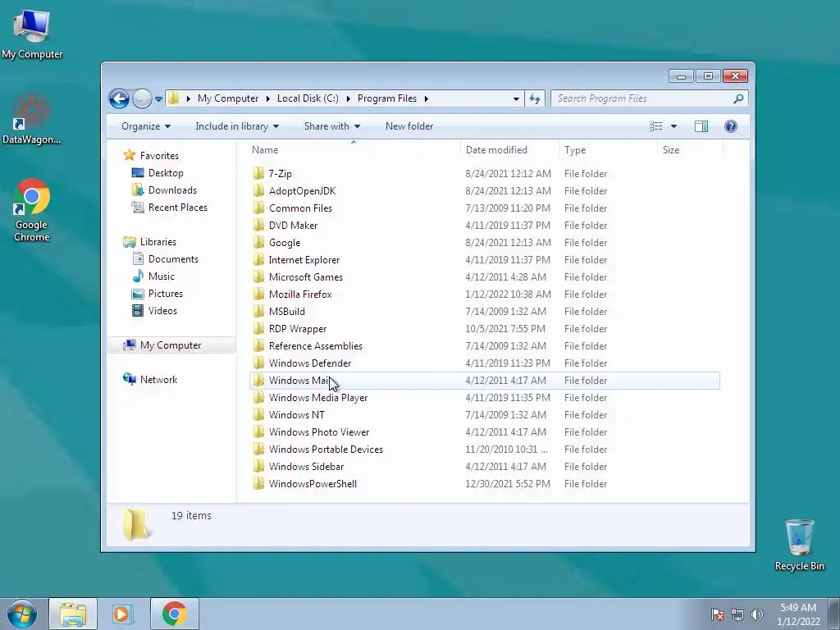Click the search magnifier icon

[x=739, y=98]
